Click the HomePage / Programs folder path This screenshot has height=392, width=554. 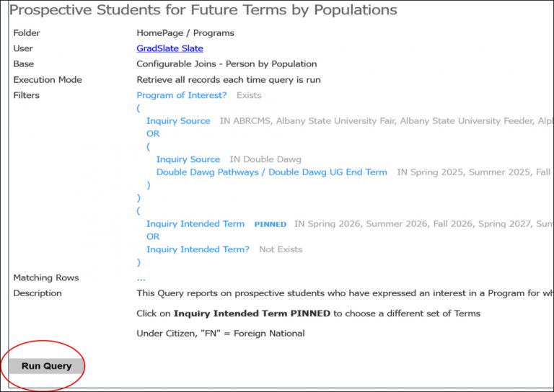click(185, 33)
